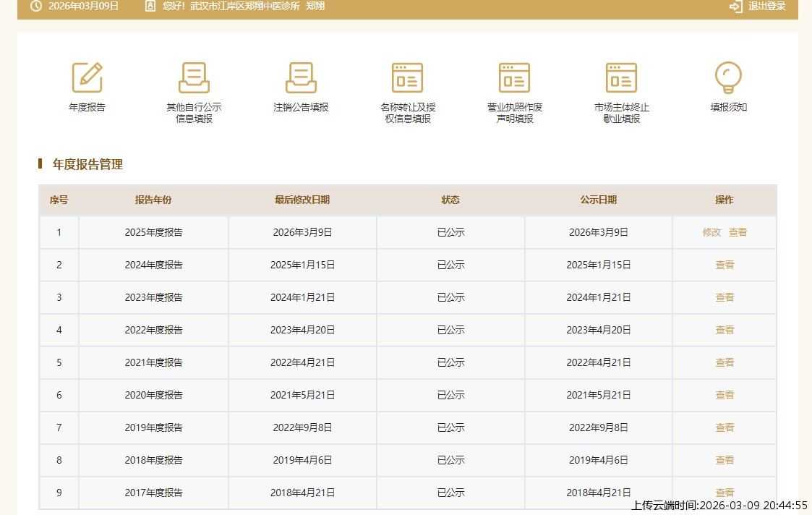
Task: Click 查看 for the 2019年度报告
Action: [x=725, y=427]
